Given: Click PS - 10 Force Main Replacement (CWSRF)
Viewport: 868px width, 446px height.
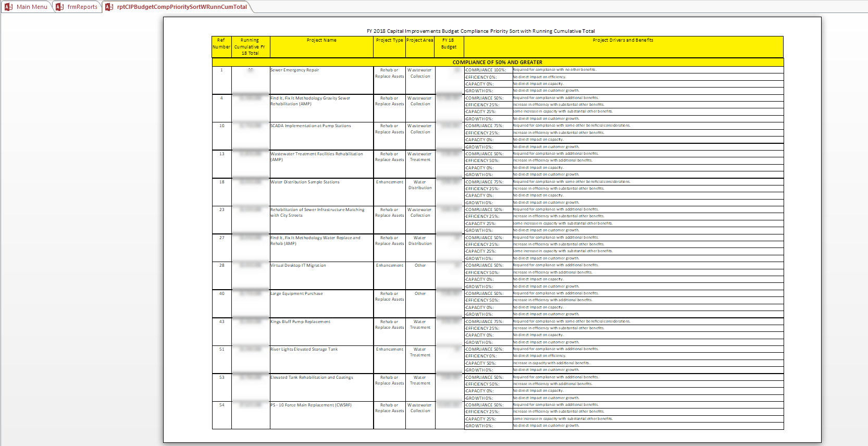Looking at the screenshot, I should (311, 405).
